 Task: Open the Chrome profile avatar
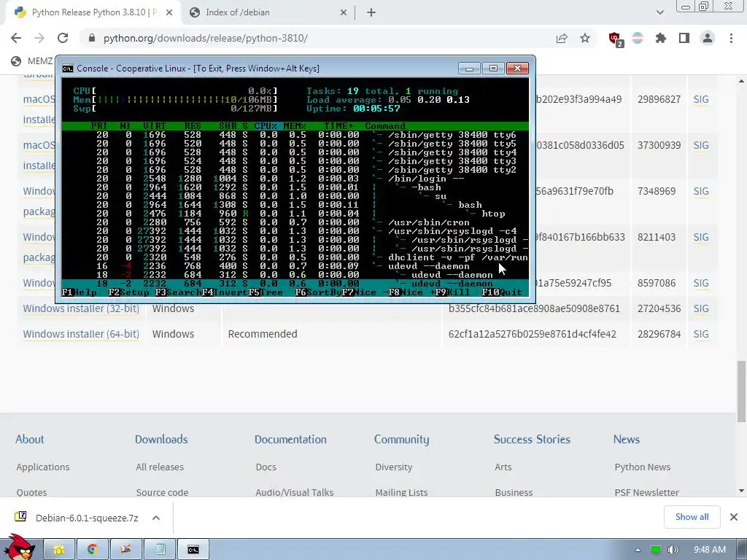click(708, 38)
